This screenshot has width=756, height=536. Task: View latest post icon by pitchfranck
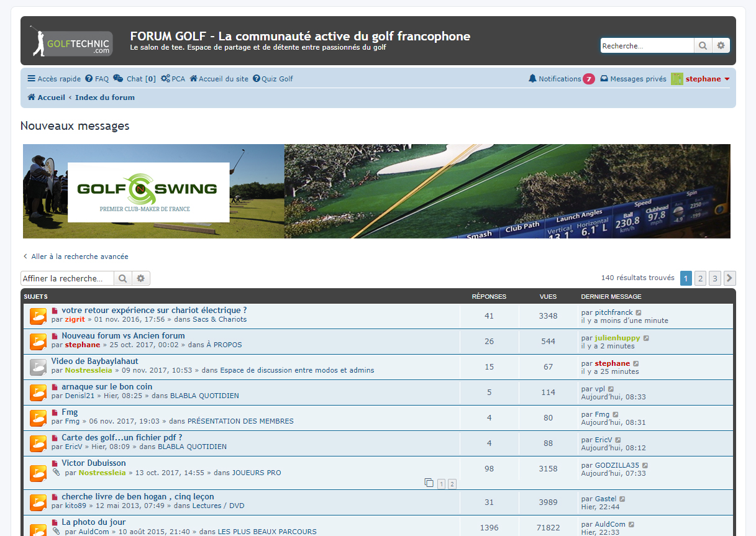(639, 313)
